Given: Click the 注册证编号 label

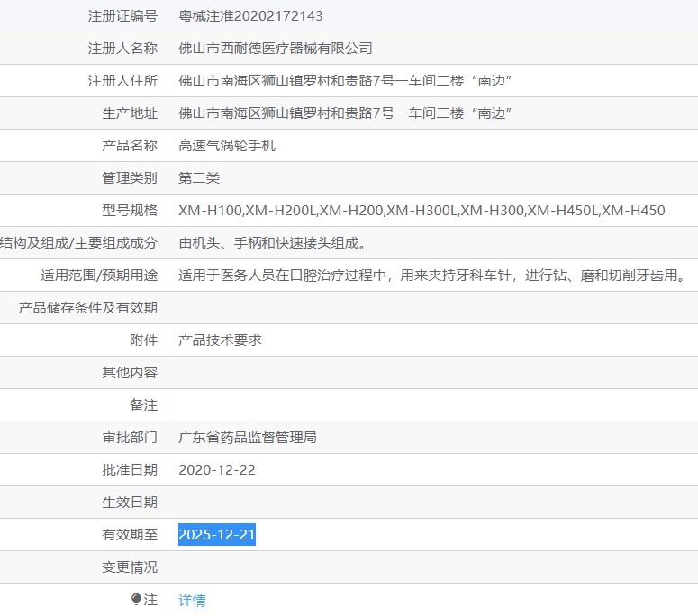Looking at the screenshot, I should tap(122, 16).
